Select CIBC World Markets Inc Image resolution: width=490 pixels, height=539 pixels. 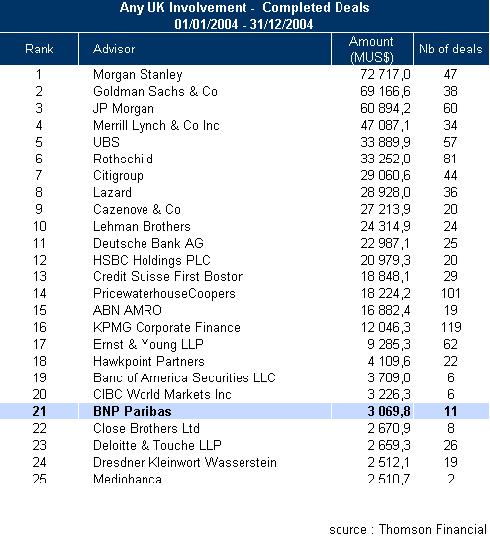click(162, 394)
